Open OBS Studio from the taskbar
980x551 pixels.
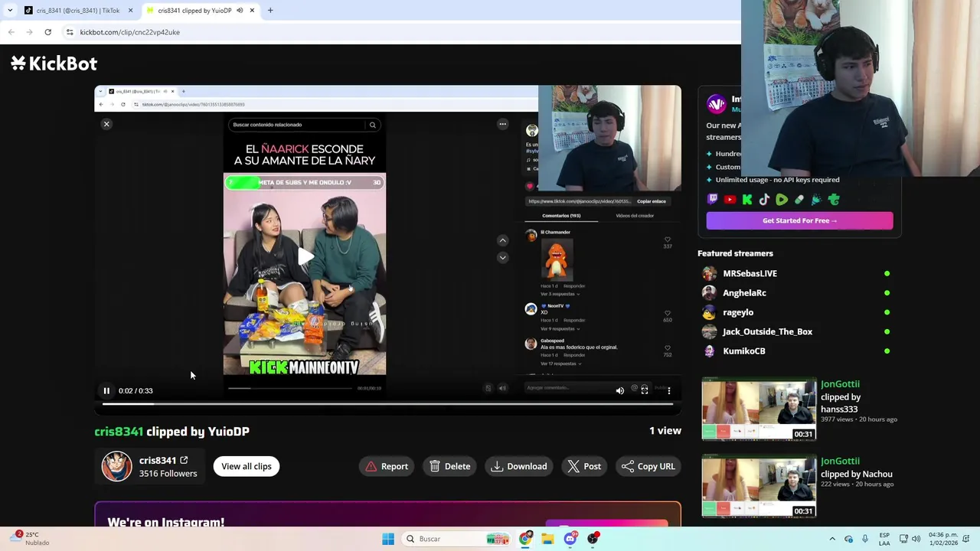pos(593,539)
